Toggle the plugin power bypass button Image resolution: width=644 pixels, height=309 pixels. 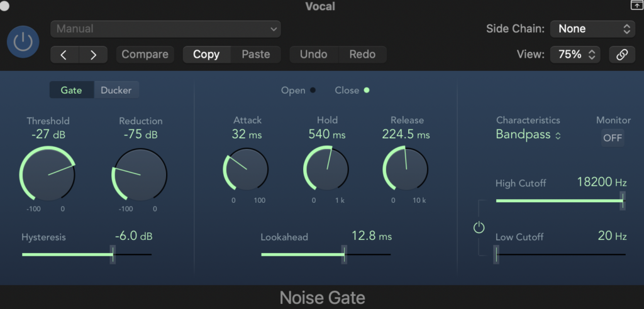[23, 41]
